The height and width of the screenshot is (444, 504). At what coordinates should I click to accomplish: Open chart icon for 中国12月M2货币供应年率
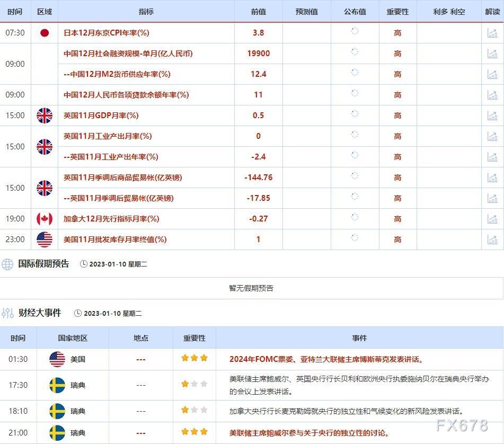(x=492, y=74)
